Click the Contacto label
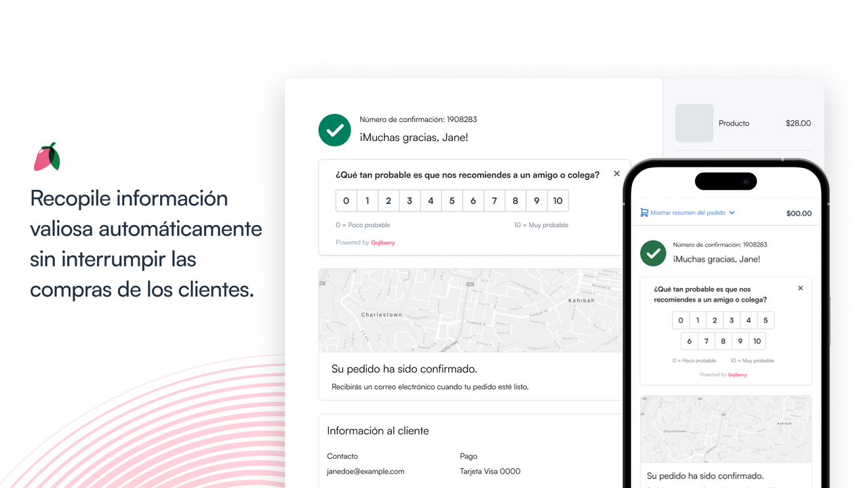The height and width of the screenshot is (488, 868). 342,456
